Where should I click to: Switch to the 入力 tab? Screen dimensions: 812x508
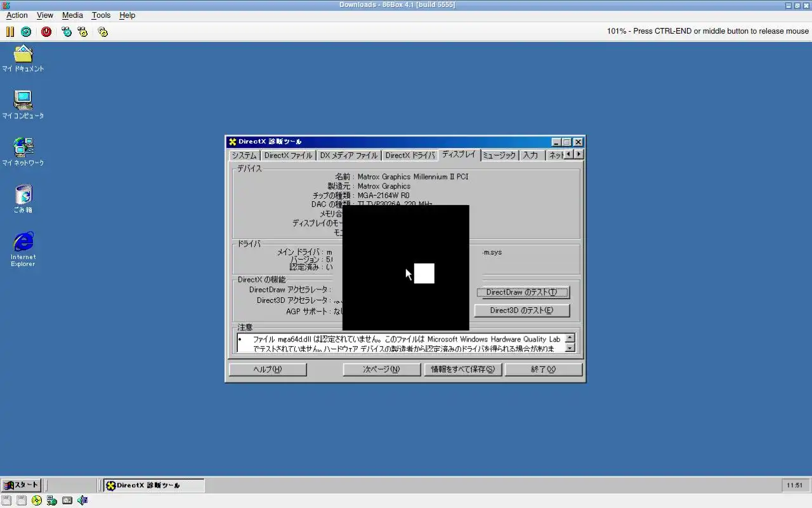point(531,156)
